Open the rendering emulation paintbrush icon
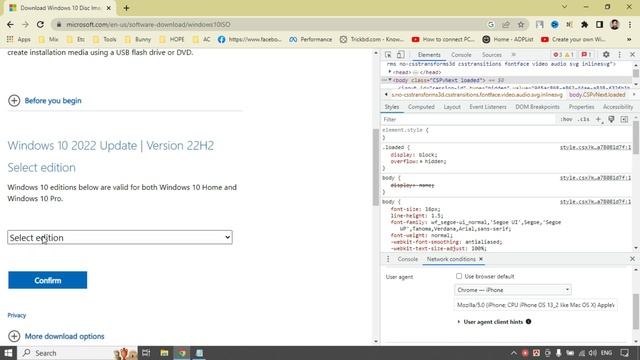 611,119
